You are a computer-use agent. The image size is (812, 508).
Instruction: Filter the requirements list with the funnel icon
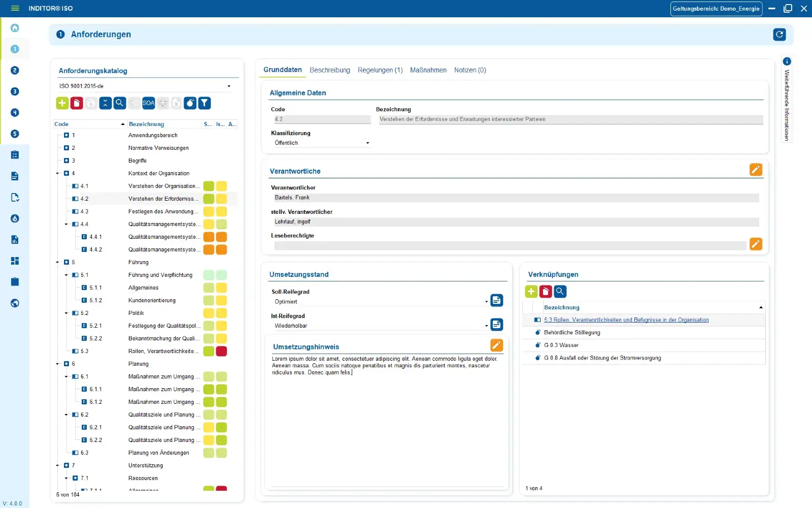204,103
